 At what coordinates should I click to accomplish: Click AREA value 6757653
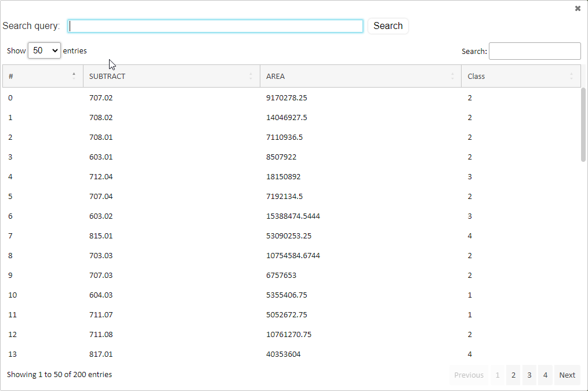click(281, 275)
